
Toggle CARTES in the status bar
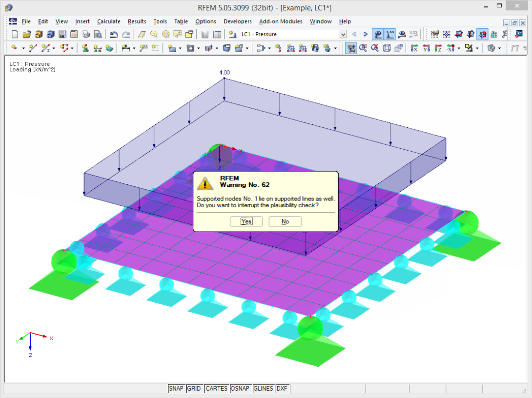click(x=217, y=389)
